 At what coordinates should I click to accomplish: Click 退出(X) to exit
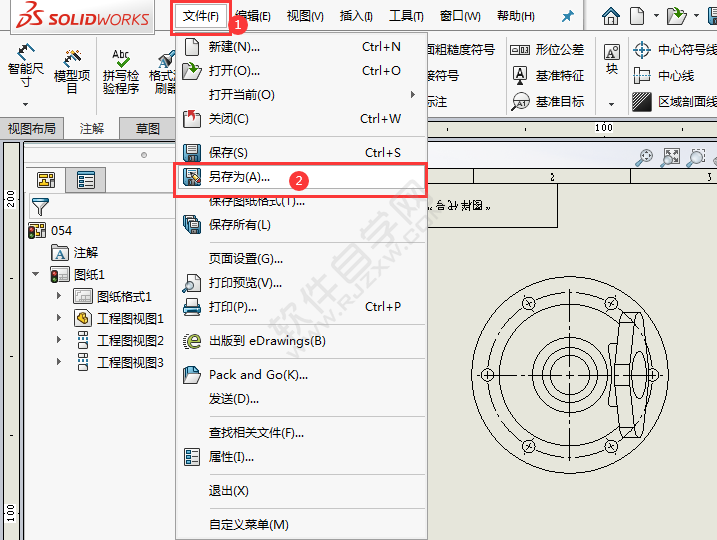pos(301,491)
